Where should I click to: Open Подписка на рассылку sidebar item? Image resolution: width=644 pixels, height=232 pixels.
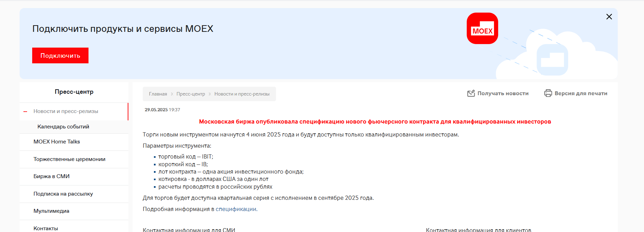(63, 194)
